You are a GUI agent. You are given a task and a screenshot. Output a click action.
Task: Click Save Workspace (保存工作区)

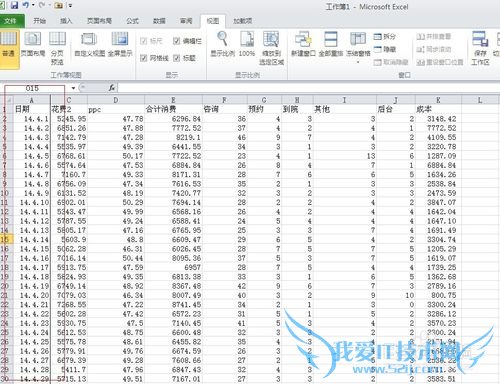pos(480,48)
